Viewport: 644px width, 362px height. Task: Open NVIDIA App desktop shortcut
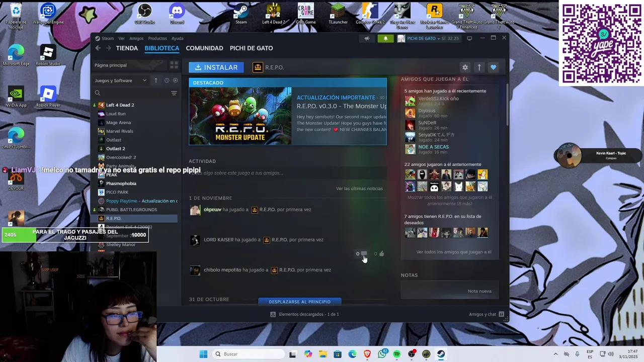point(16,97)
